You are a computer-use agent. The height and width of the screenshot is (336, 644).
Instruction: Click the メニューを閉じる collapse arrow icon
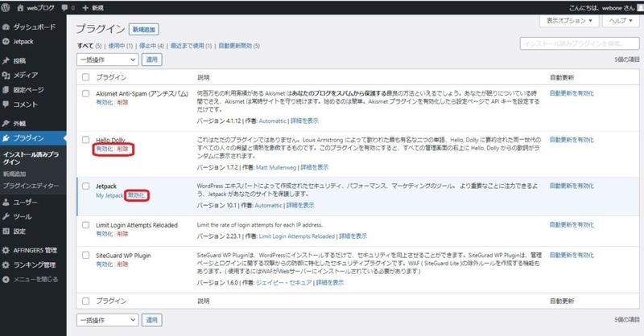coord(6,280)
